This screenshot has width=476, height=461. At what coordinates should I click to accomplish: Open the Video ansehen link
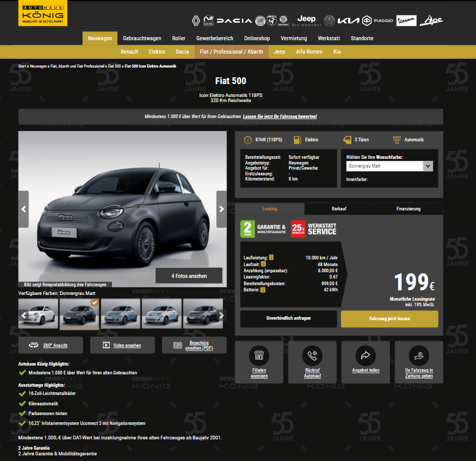point(127,345)
